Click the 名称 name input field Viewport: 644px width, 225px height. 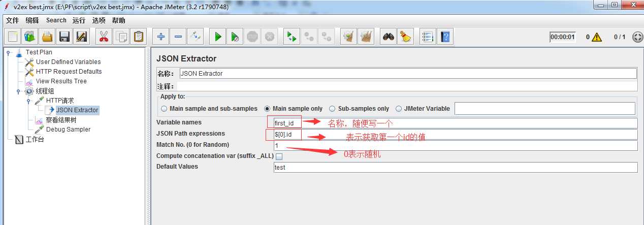click(408, 73)
